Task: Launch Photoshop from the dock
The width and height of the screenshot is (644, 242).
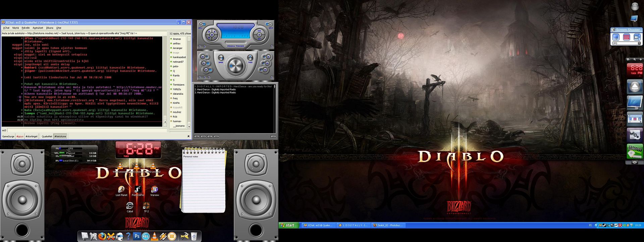Action: point(137,236)
